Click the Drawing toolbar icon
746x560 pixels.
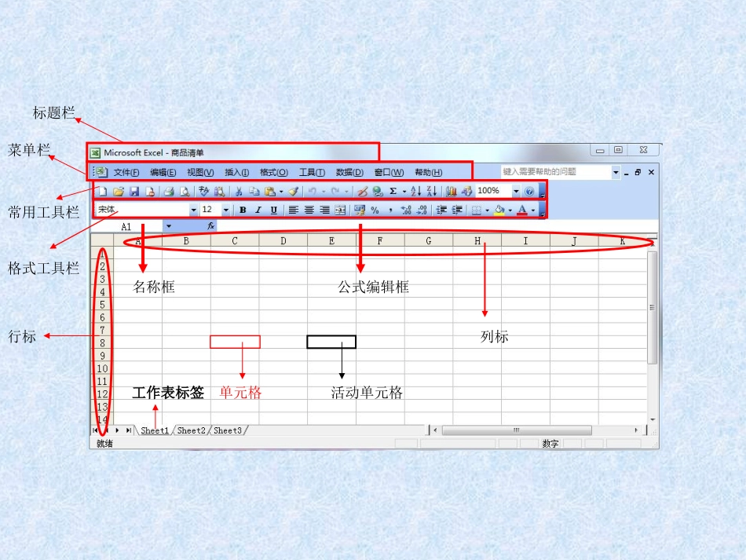point(466,192)
